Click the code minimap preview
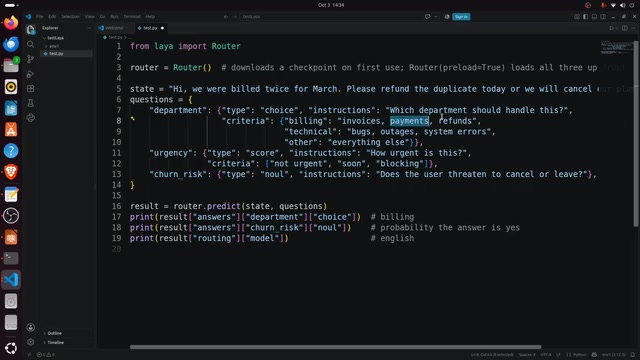Image resolution: width=640 pixels, height=360 pixels. 616,47
